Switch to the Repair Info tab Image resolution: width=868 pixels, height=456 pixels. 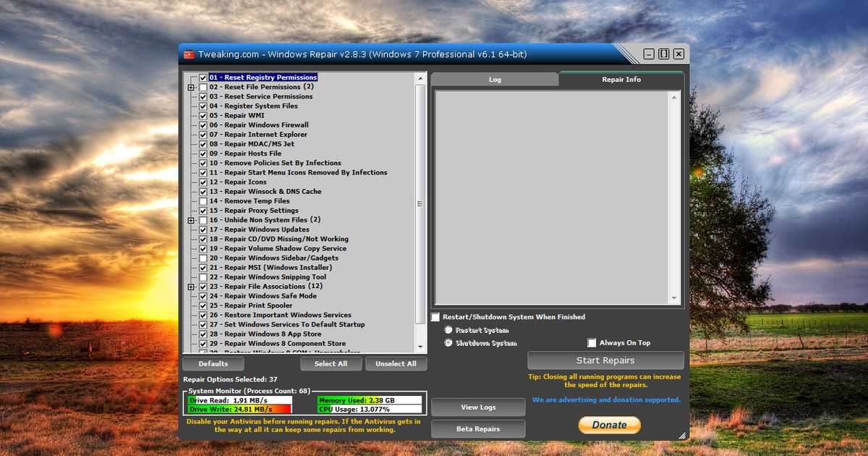(x=621, y=80)
